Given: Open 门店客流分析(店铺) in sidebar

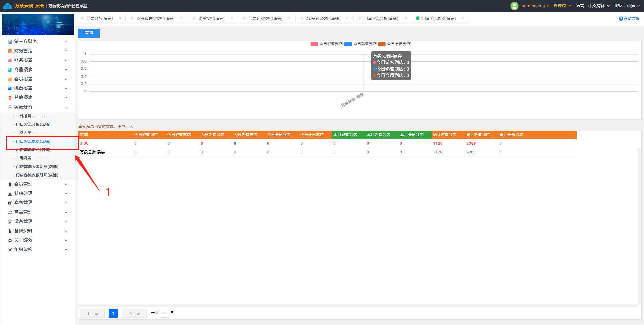Looking at the screenshot, I should click(33, 124).
